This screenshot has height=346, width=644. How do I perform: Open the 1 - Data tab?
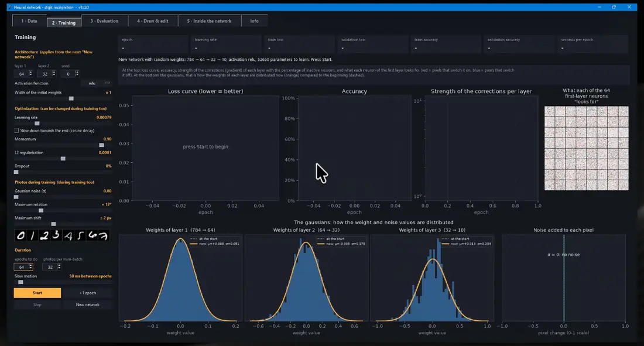(x=29, y=21)
